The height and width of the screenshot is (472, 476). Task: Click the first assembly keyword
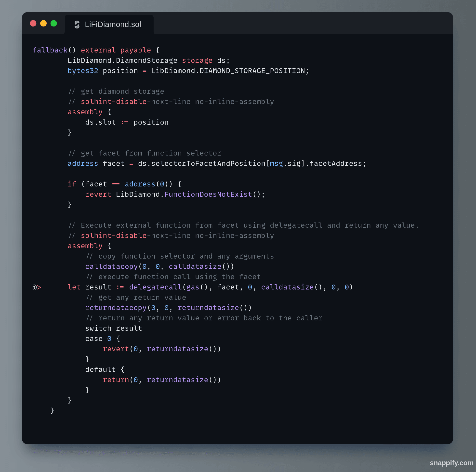(85, 112)
